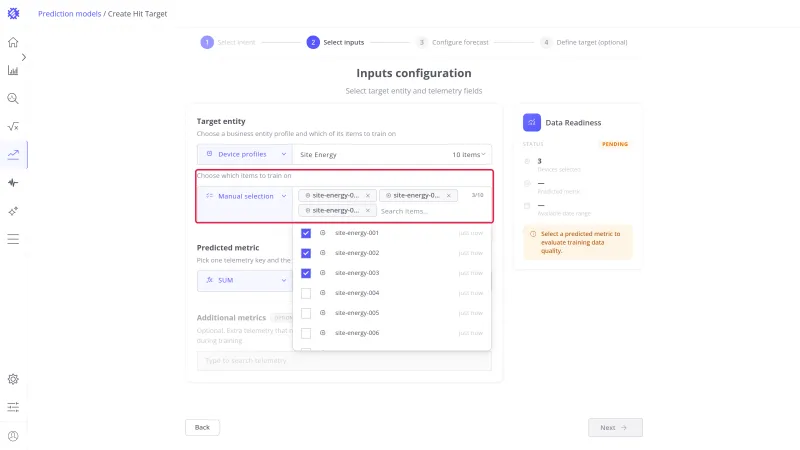This screenshot has height=450, width=800.
Task: Open the SUM aggregation dropdown
Action: pos(245,280)
